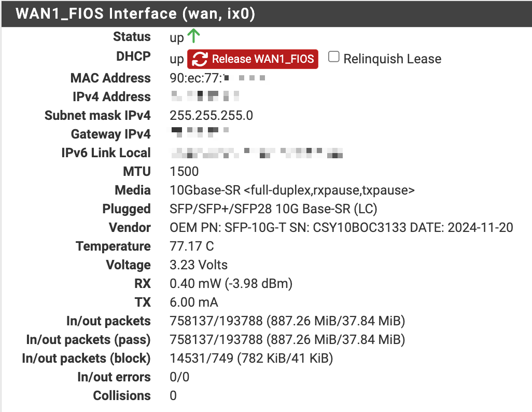Screen dimensions: 532x412
Task: Click the 10Gbase-SR media description text
Action: click(292, 190)
